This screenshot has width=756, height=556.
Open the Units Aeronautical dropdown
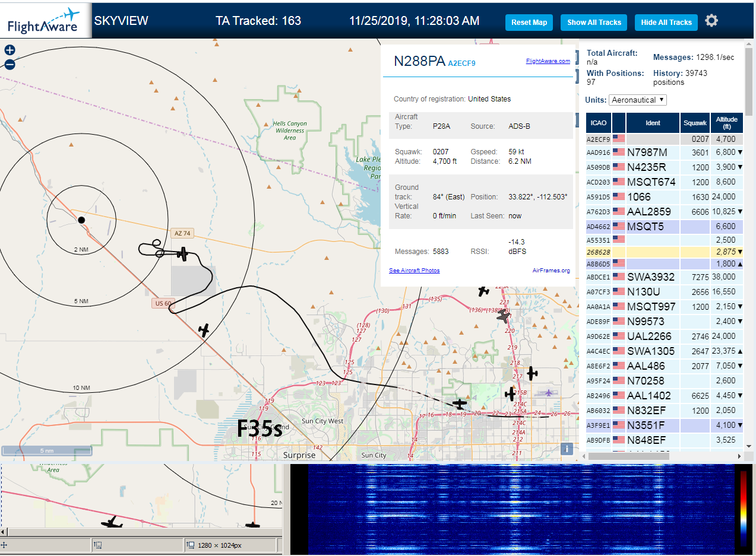pos(637,100)
